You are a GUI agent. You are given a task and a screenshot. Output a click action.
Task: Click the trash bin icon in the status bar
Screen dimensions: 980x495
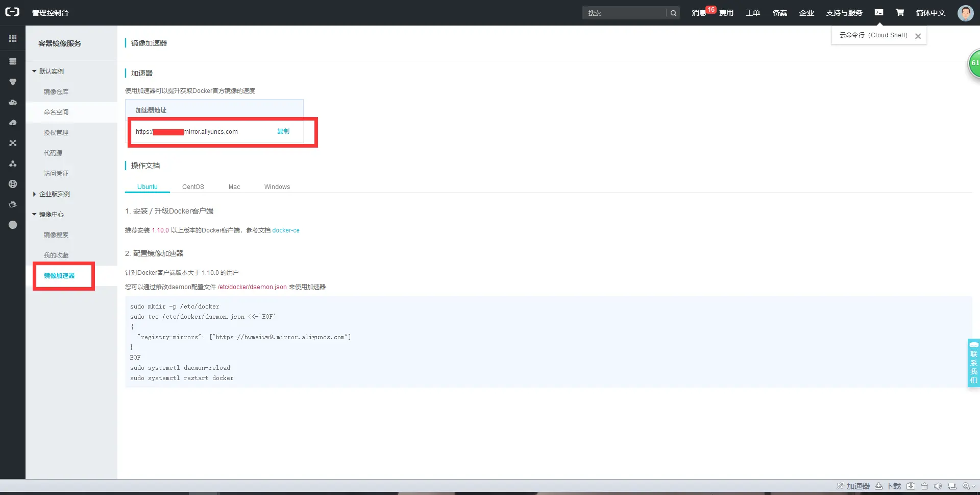coord(924,486)
